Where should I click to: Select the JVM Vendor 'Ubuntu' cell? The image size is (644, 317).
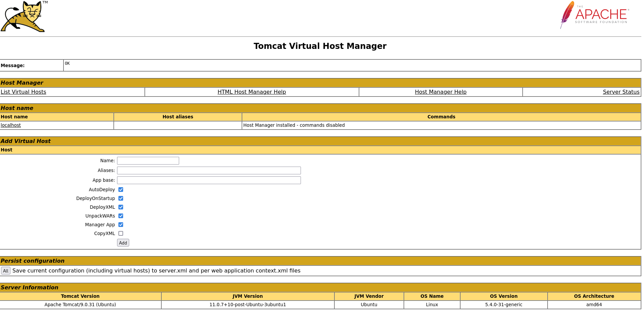point(369,305)
